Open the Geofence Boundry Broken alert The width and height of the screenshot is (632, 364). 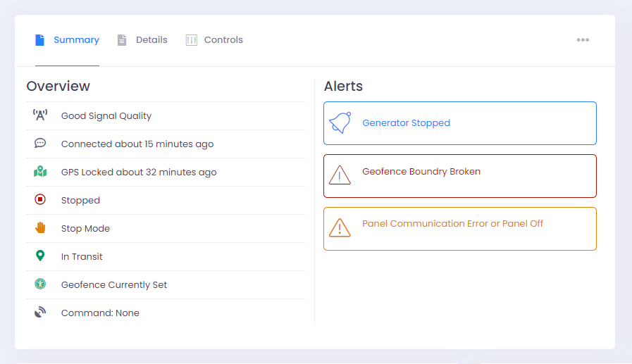pyautogui.click(x=421, y=171)
